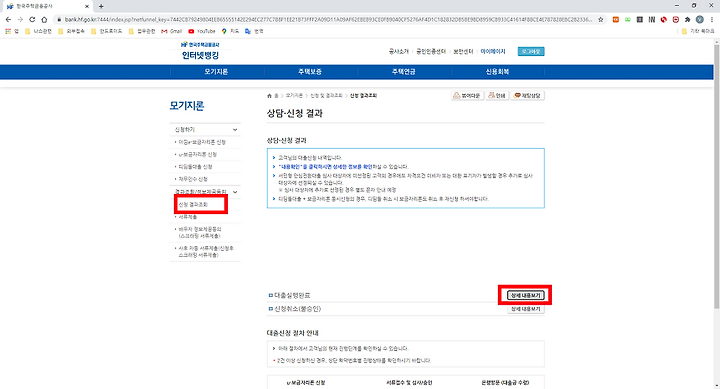720x389 pixels.
Task: Click the 모기지론 breadcrumb link
Action: point(294,96)
